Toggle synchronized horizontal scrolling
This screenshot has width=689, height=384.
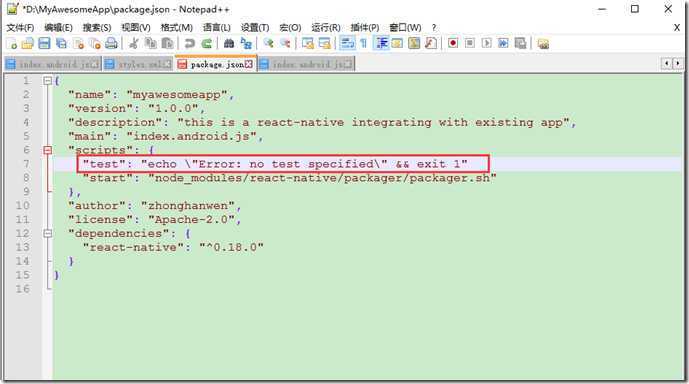[325, 43]
